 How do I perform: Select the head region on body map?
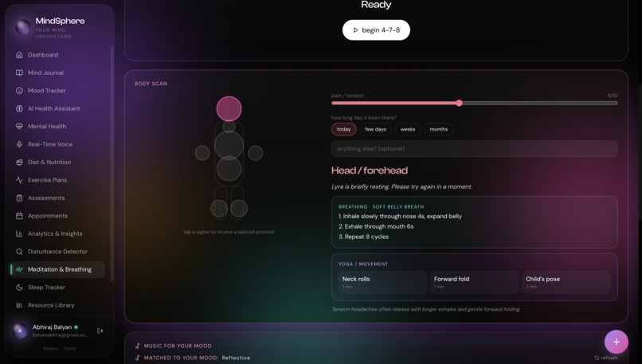click(229, 109)
